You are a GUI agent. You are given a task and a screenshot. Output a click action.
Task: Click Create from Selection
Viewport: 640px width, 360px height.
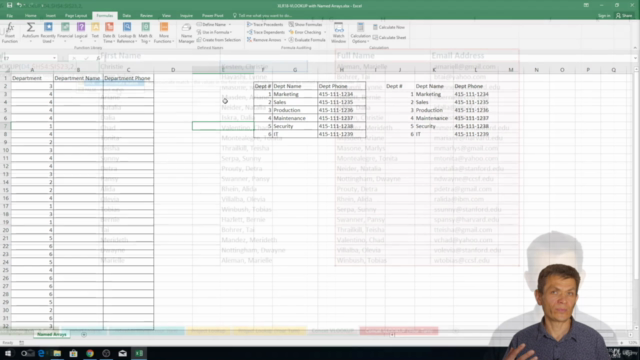(x=219, y=40)
